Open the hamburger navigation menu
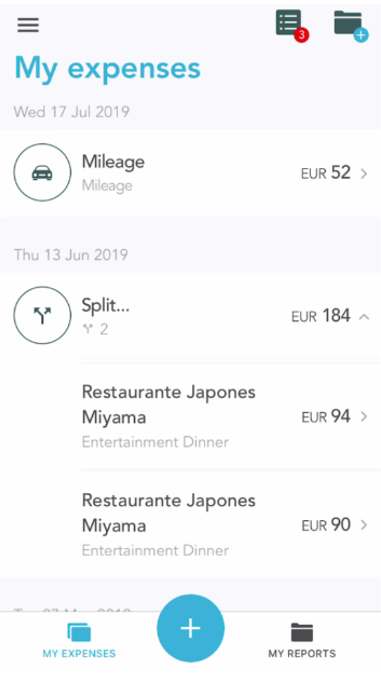Screen dimensions: 381x676 point(28,25)
